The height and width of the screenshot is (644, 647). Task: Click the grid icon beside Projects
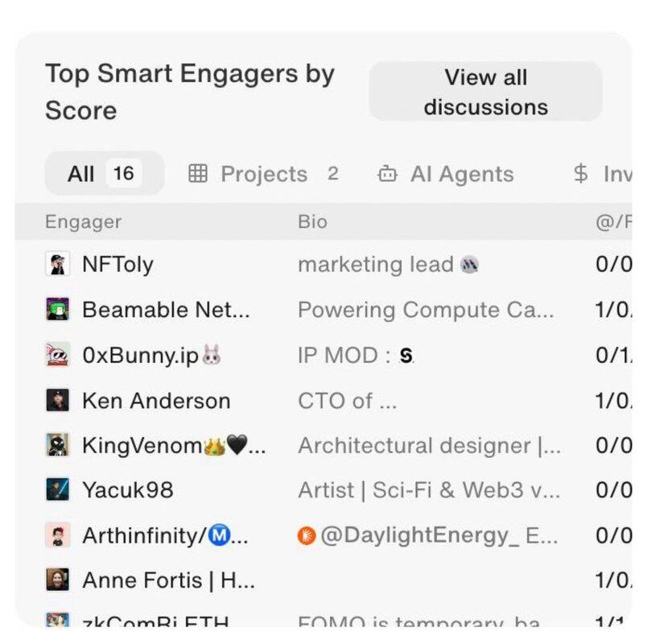point(198,174)
